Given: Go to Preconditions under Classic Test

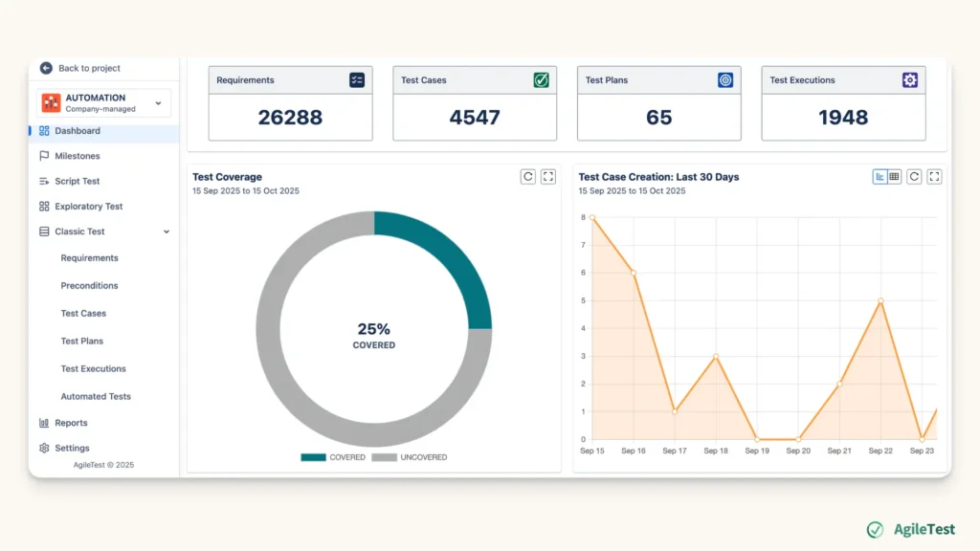Looking at the screenshot, I should click(89, 285).
